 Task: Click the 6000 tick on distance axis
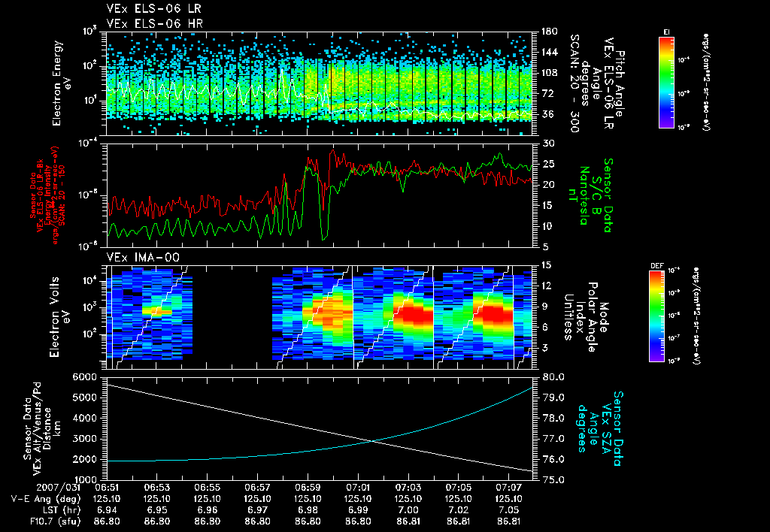coord(85,377)
